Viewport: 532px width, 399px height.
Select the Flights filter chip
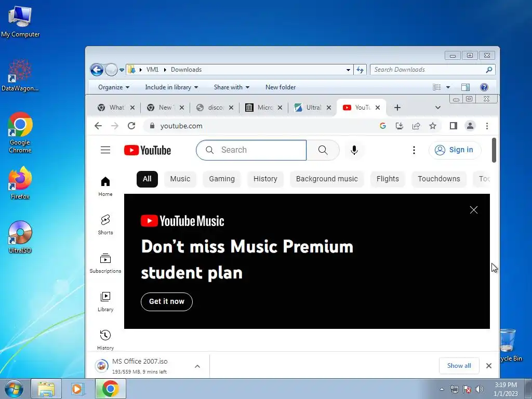388,179
